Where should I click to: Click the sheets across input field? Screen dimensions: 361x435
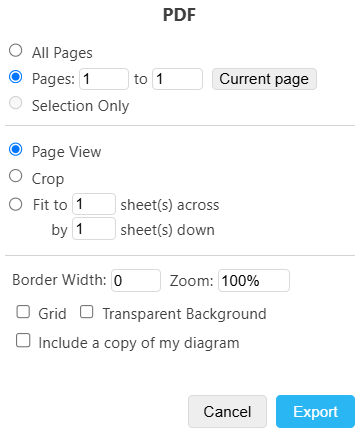click(x=94, y=204)
